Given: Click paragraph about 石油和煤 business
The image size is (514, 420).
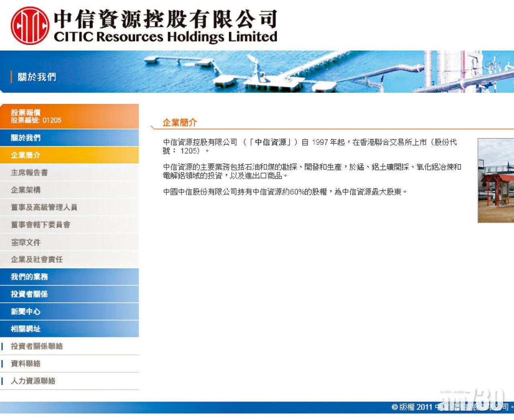Looking at the screenshot, I should [x=312, y=171].
